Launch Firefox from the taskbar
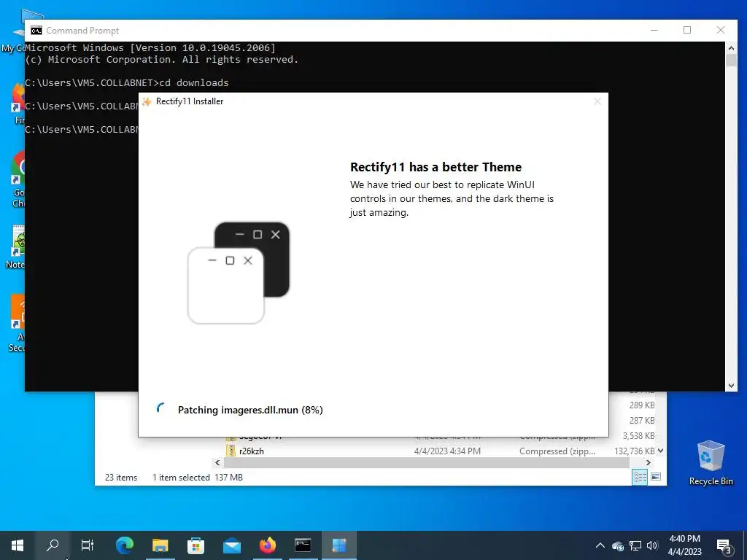 267,545
